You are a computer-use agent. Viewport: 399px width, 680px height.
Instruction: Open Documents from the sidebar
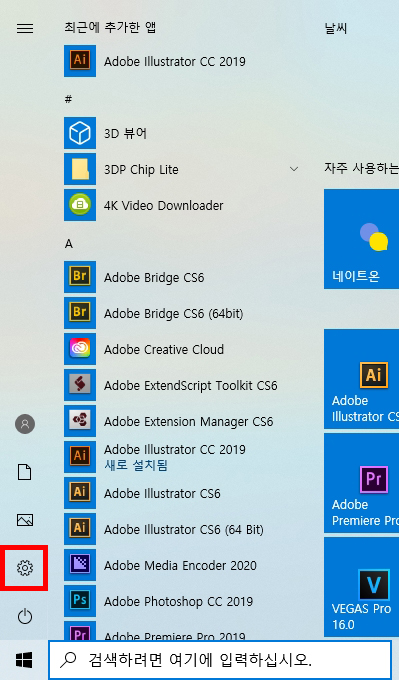pos(25,472)
